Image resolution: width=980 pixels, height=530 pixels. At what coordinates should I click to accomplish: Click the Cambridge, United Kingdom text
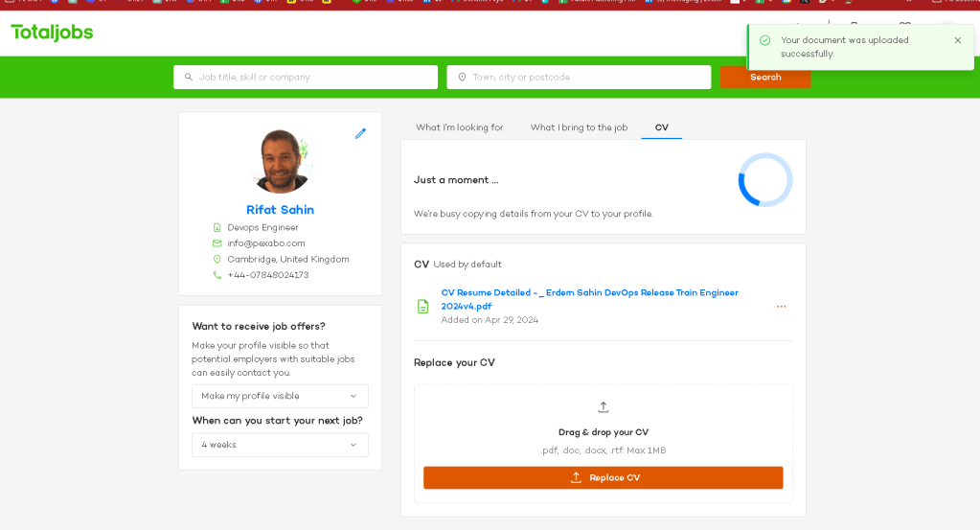[288, 259]
